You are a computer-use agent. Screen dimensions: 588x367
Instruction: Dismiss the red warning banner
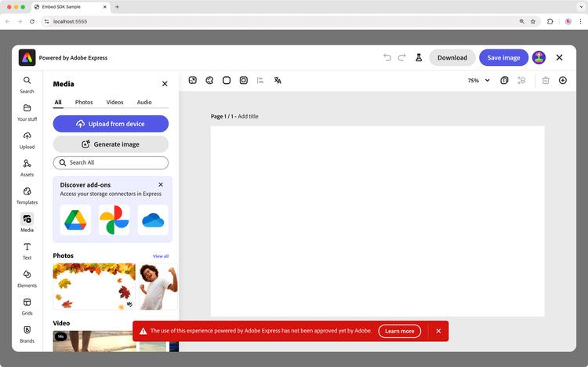coord(438,331)
